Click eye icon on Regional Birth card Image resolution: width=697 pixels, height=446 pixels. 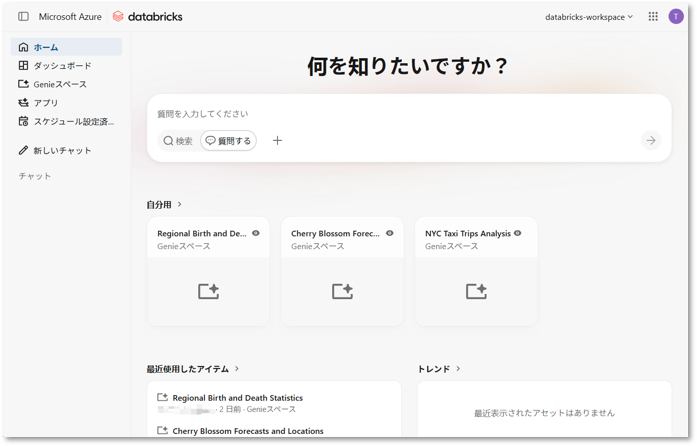[x=256, y=233]
